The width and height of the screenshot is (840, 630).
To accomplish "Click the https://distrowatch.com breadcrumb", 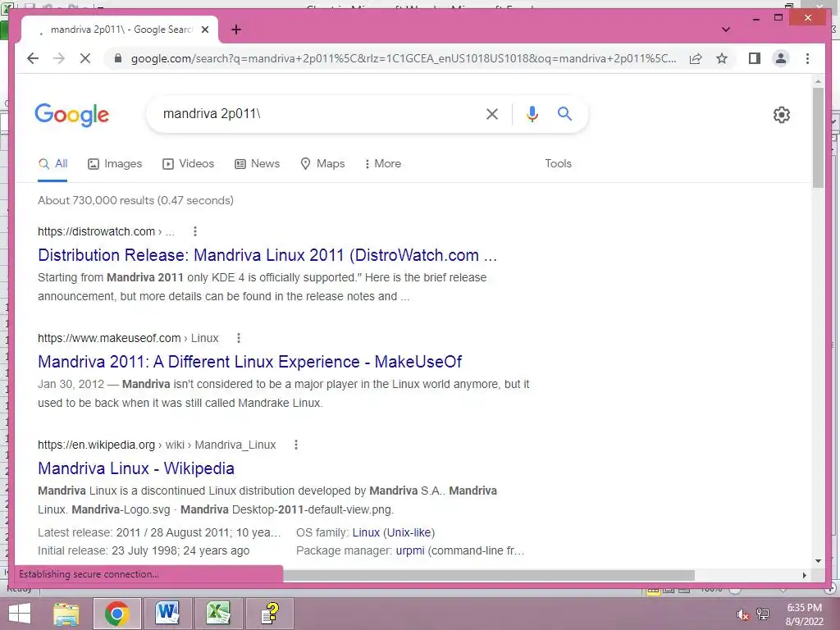I will 106,231.
